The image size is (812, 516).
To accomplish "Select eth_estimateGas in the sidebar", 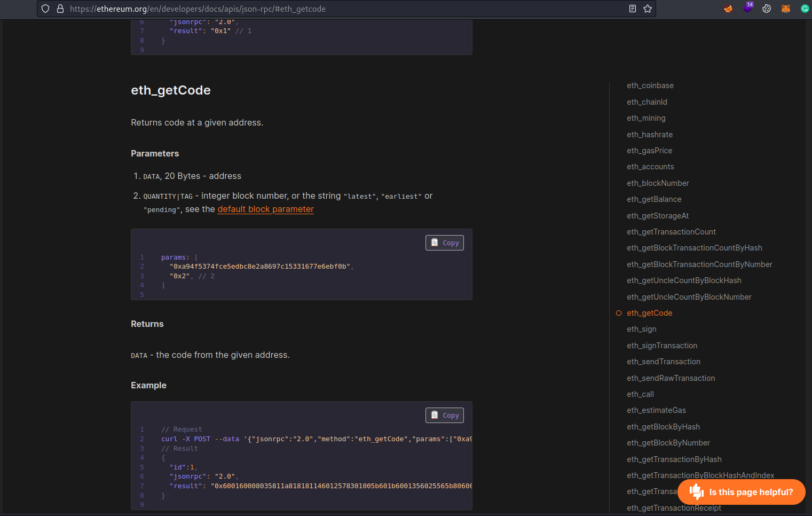I will 656,410.
